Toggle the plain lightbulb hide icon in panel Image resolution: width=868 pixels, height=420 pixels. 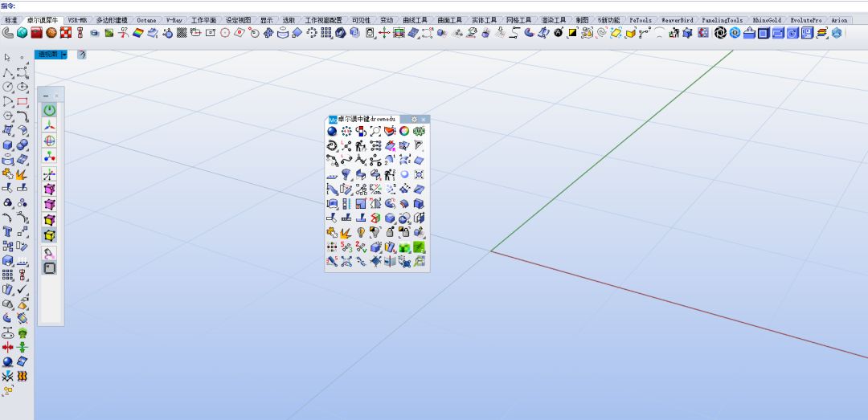(361, 232)
